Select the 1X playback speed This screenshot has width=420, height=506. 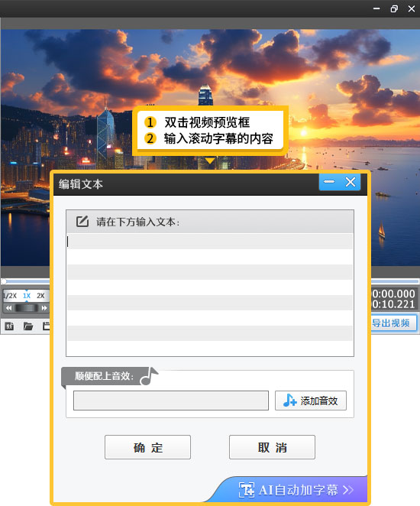coord(27,295)
